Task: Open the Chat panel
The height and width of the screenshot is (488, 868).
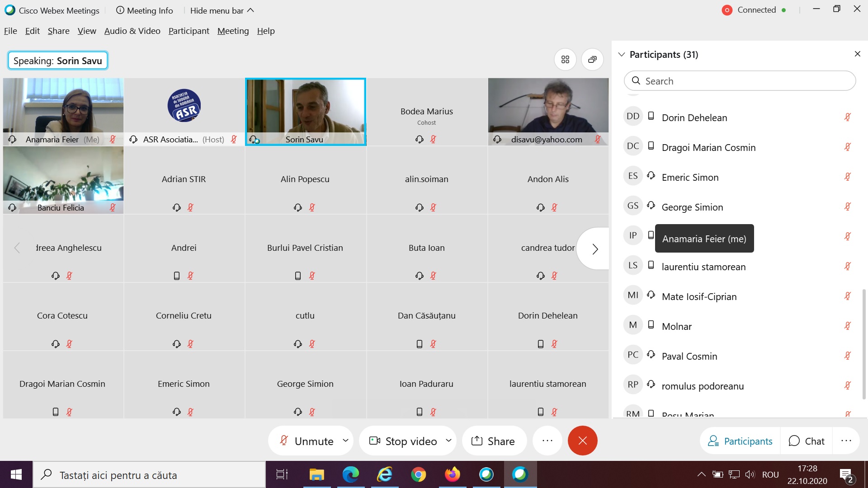Action: [807, 441]
